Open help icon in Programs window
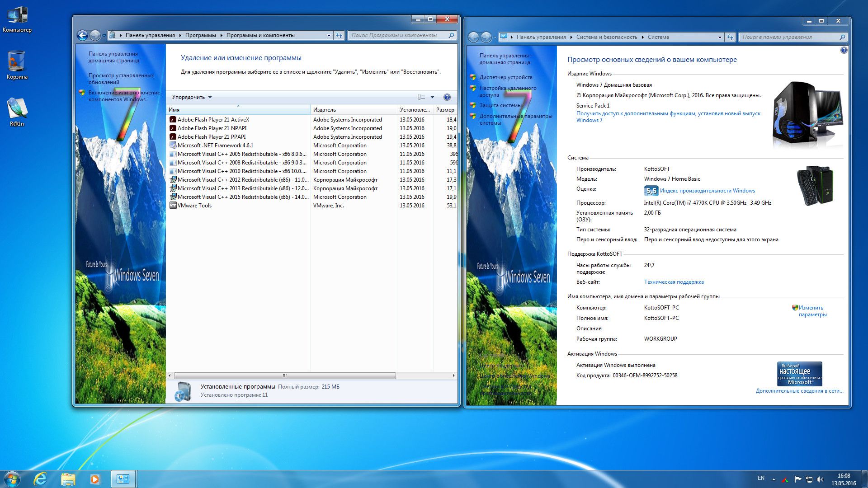The image size is (868, 488). pyautogui.click(x=447, y=97)
